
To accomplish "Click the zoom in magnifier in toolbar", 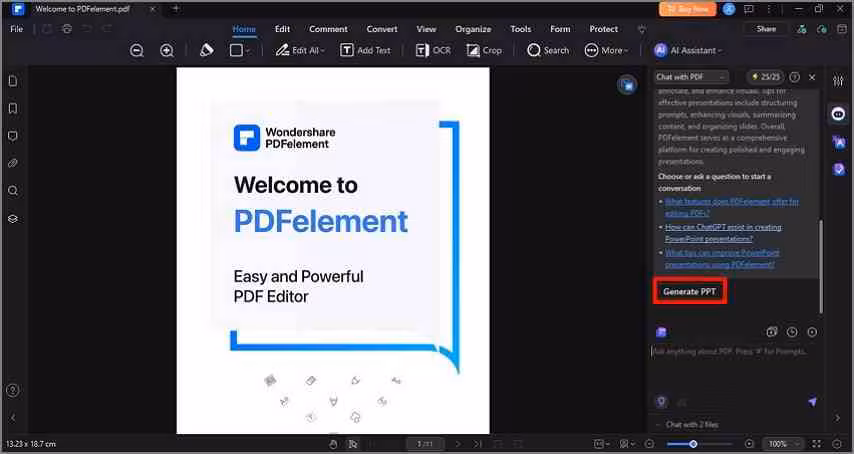I will 167,50.
